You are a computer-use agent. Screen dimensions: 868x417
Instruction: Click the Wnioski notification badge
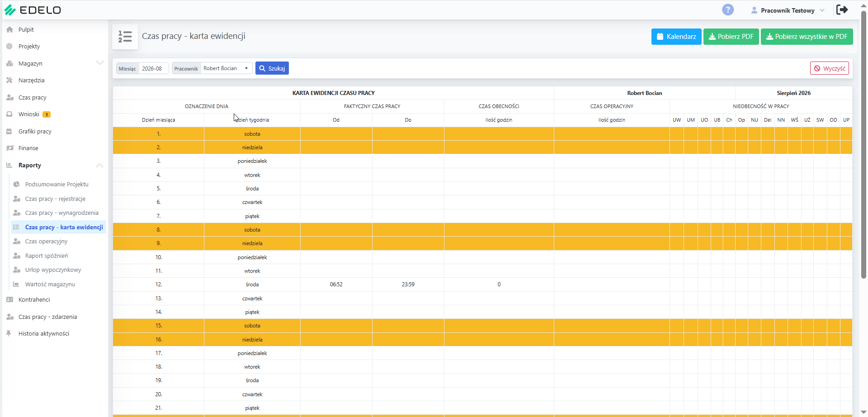tap(47, 114)
